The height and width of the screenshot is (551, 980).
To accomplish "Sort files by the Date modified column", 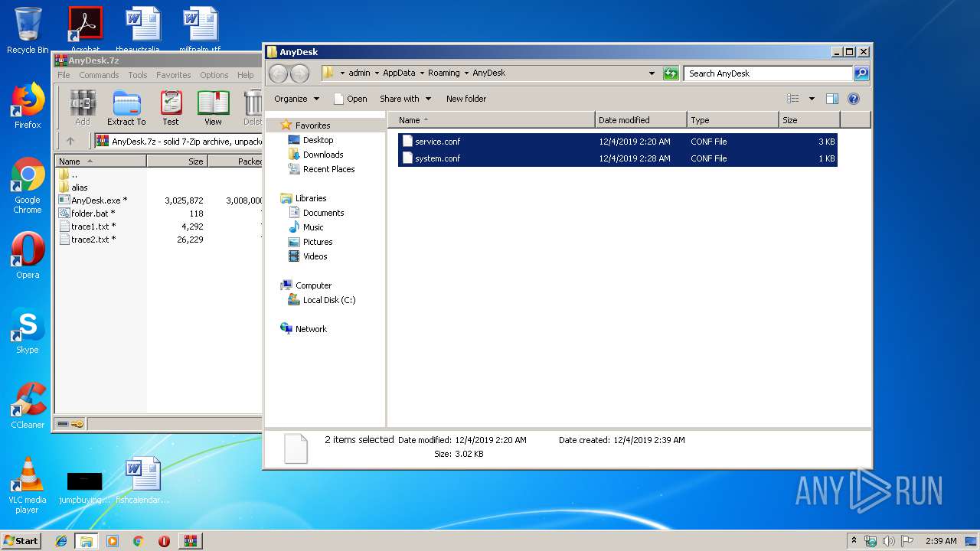I will point(641,120).
